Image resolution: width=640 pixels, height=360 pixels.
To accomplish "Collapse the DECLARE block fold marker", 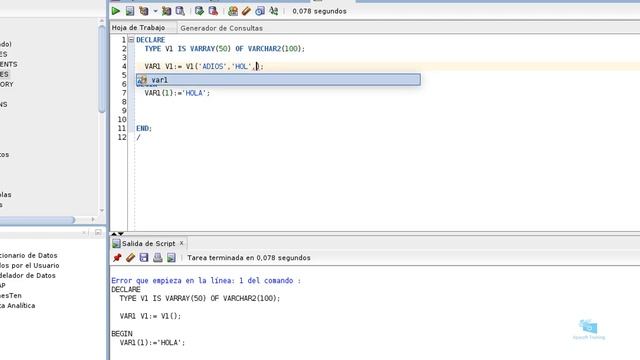I will tap(131, 40).
